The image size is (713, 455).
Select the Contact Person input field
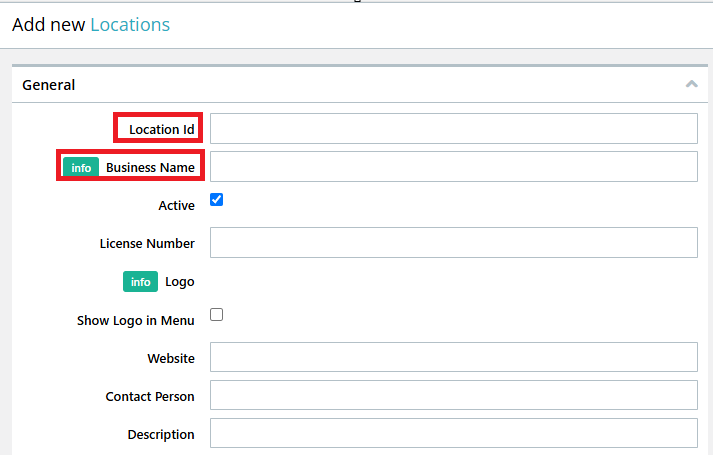click(x=454, y=395)
